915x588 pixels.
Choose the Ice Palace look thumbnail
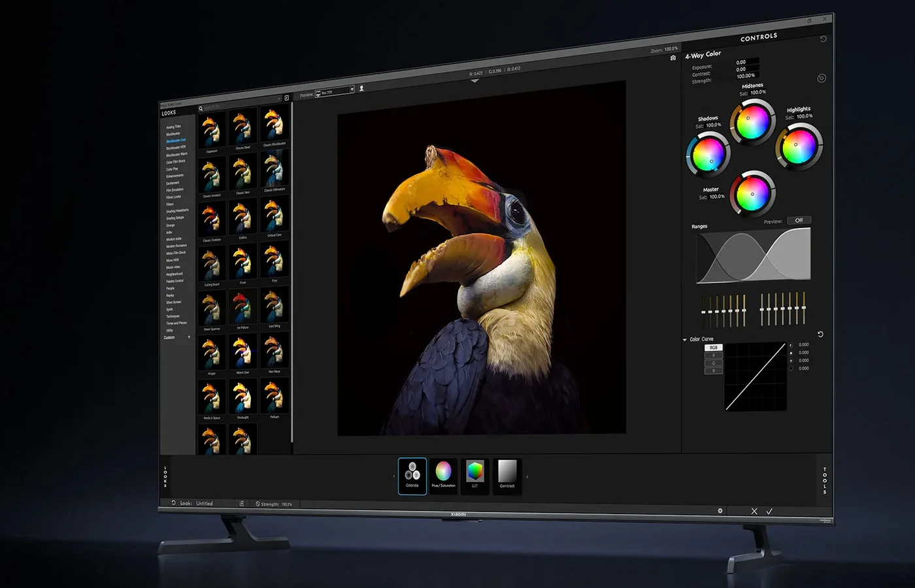click(242, 307)
